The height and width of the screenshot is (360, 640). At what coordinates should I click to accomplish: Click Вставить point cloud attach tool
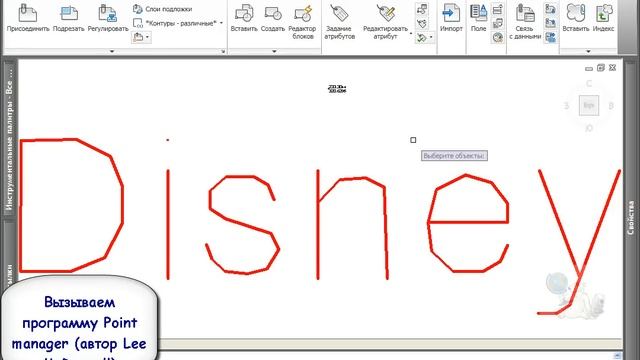(x=576, y=18)
